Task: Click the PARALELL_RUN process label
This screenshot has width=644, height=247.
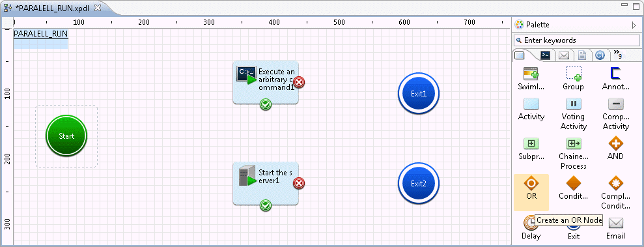Action: click(40, 34)
